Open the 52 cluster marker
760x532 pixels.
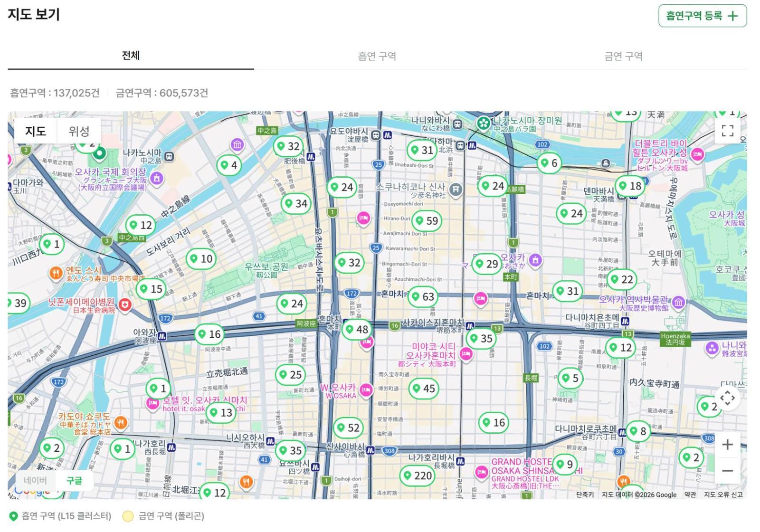coord(348,428)
